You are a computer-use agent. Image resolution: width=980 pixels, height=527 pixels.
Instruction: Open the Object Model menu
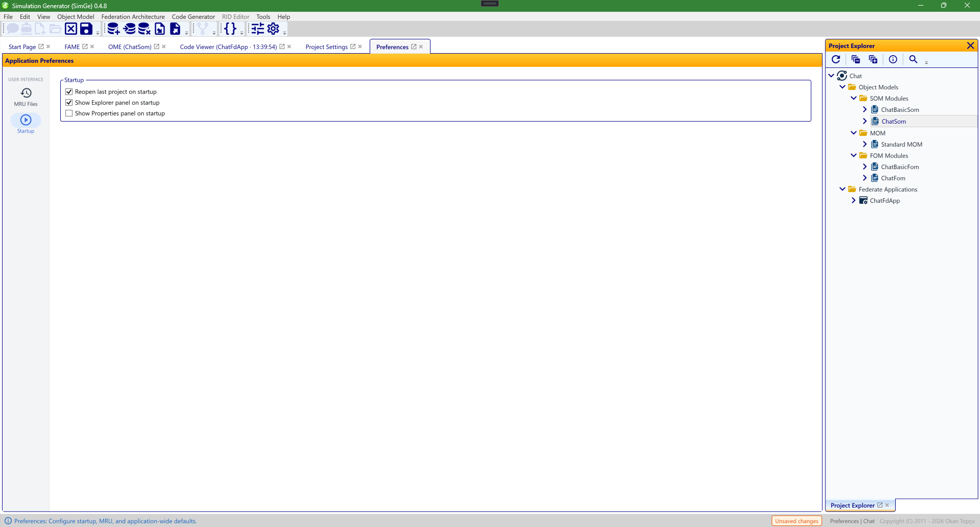pos(76,17)
